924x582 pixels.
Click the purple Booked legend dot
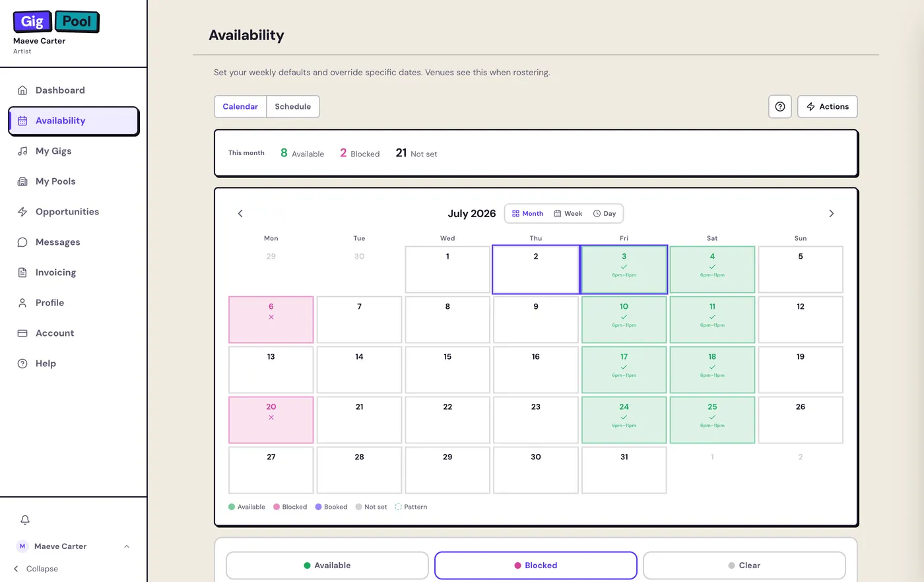[319, 507]
